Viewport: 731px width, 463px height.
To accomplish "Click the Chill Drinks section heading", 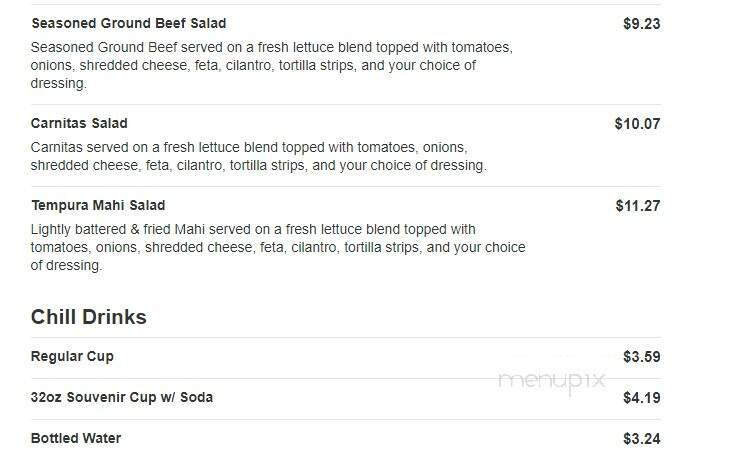I will (88, 317).
